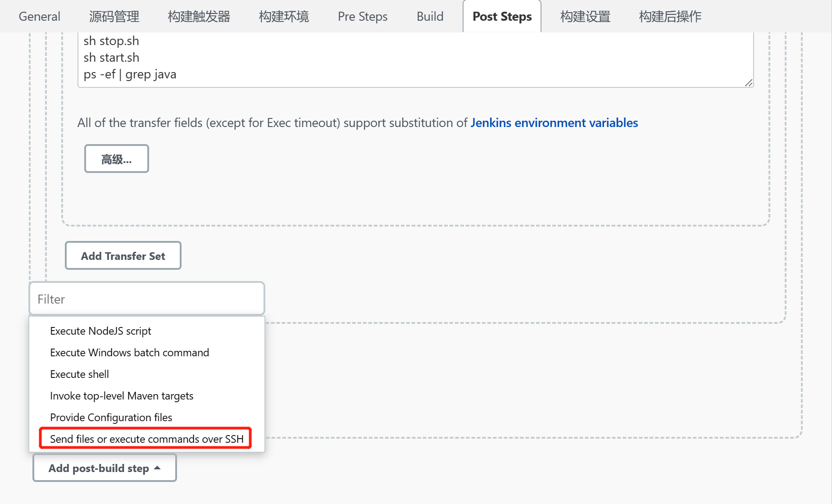Viewport: 832px width, 504px height.
Task: Collapse the Add post-build step dropdown
Action: (x=104, y=468)
